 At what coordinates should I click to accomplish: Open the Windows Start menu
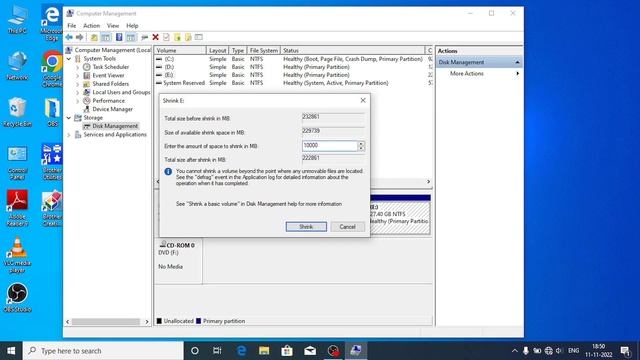11,351
